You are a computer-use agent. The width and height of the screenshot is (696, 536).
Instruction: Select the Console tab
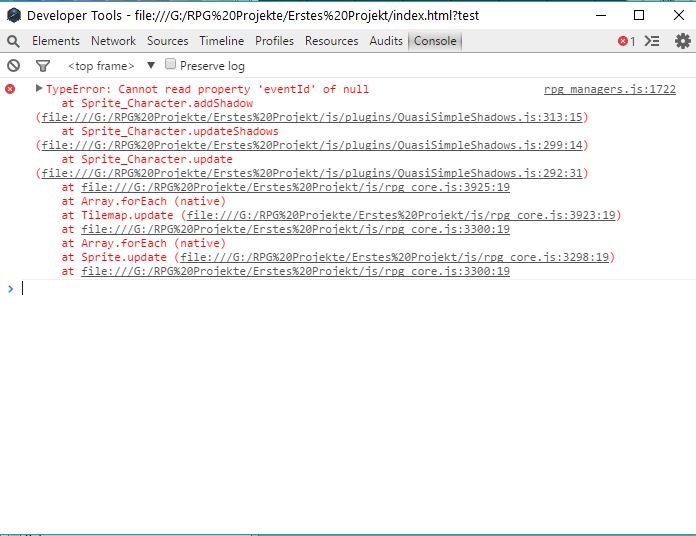(435, 41)
